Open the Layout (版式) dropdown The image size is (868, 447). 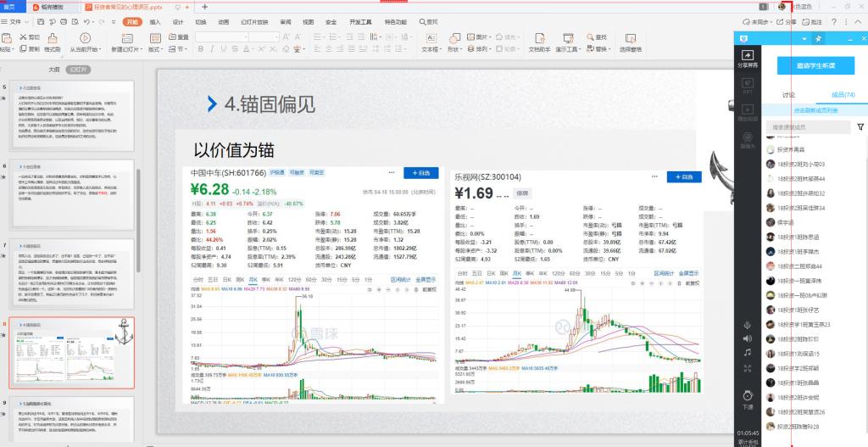[x=156, y=49]
